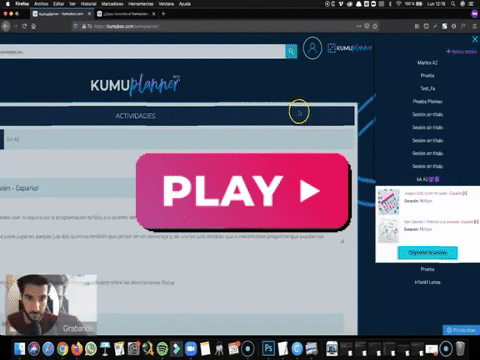Open the Ayuda menu
This screenshot has width=480, height=360.
tap(185, 4)
